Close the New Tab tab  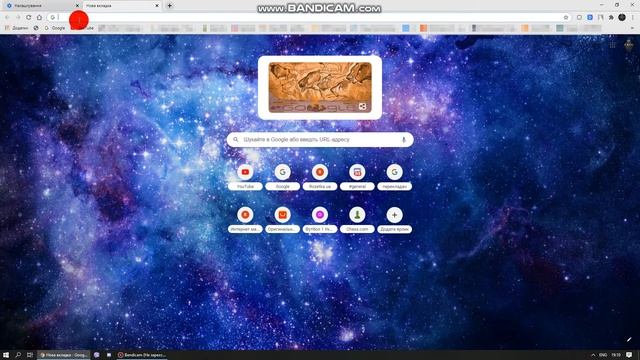pyautogui.click(x=157, y=6)
